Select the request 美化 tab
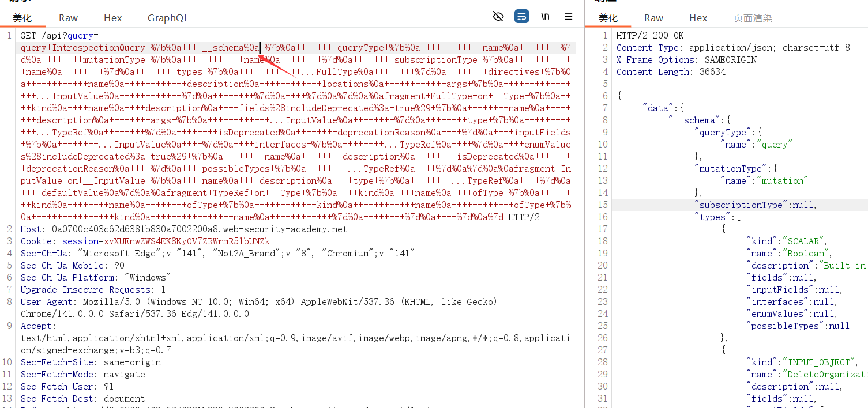Screen dimensions: 868x408 pos(22,18)
